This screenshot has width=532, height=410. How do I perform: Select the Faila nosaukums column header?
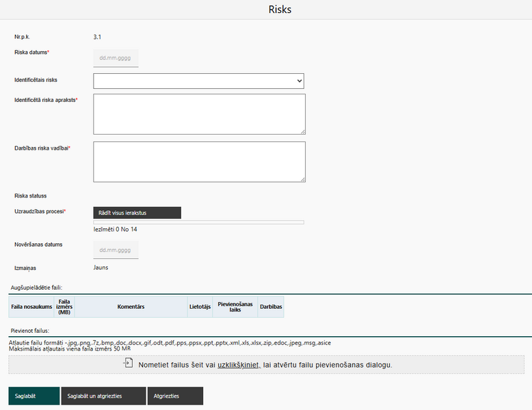31,307
